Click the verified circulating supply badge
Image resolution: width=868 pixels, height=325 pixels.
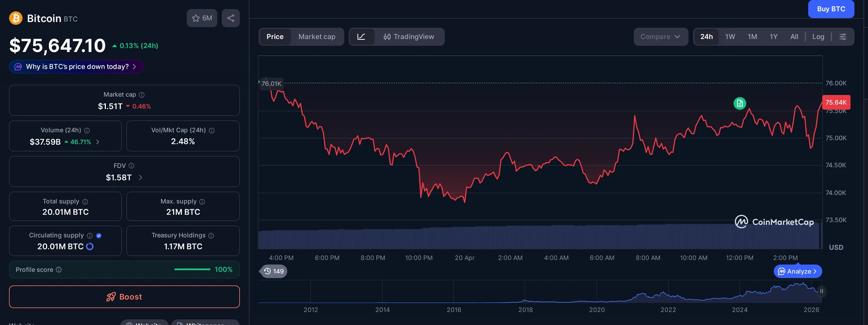[99, 235]
